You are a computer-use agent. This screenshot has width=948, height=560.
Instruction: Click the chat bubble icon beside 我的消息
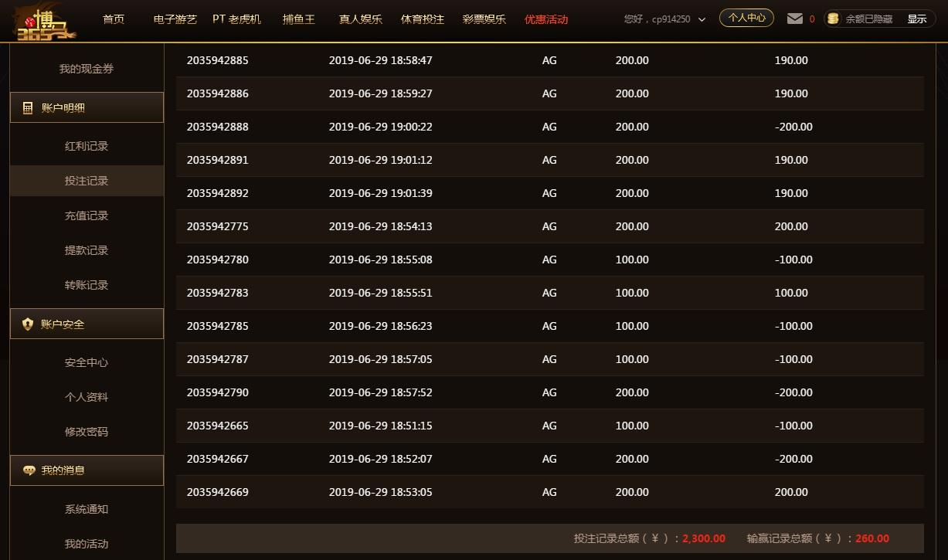[x=29, y=470]
